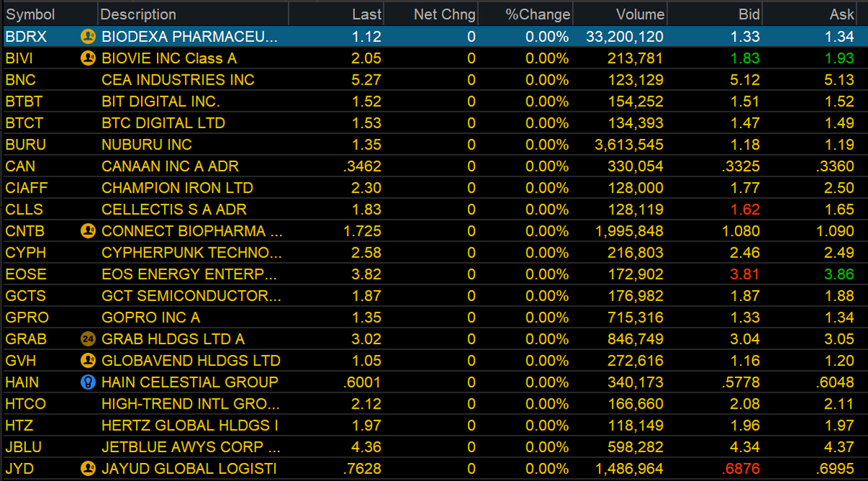Screen dimensions: 868x481
Task: Click HAIN ask price .6048
Action: pos(835,382)
